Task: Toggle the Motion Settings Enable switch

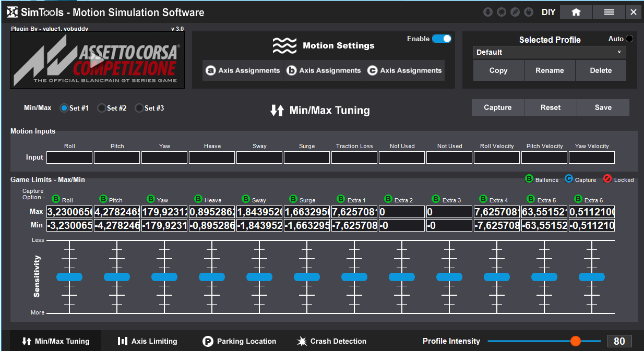Action: pyautogui.click(x=442, y=39)
